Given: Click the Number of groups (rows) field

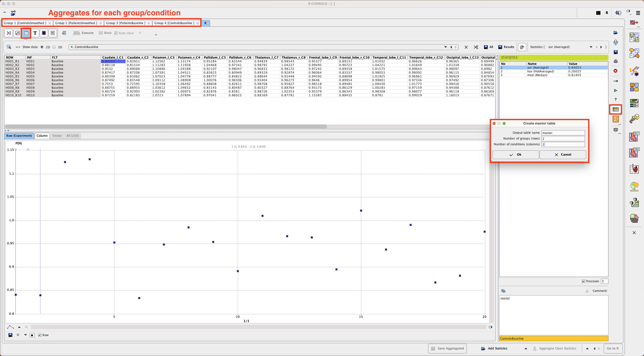Looking at the screenshot, I should pyautogui.click(x=563, y=138).
